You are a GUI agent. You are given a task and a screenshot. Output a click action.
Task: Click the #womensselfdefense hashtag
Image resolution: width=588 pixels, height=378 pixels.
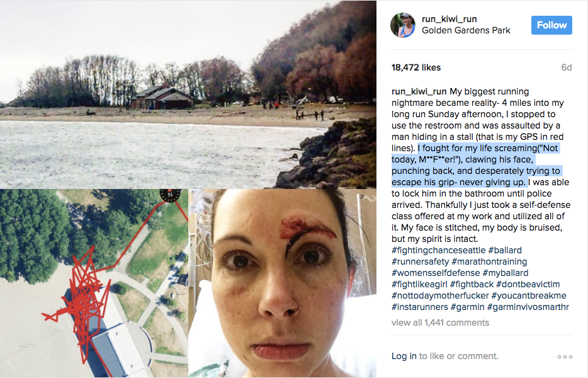(436, 273)
